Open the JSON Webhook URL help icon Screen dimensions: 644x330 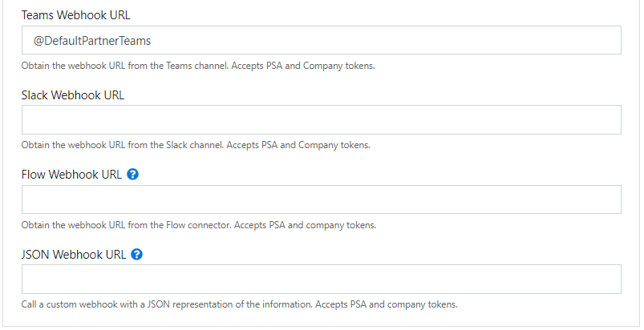pyautogui.click(x=137, y=254)
